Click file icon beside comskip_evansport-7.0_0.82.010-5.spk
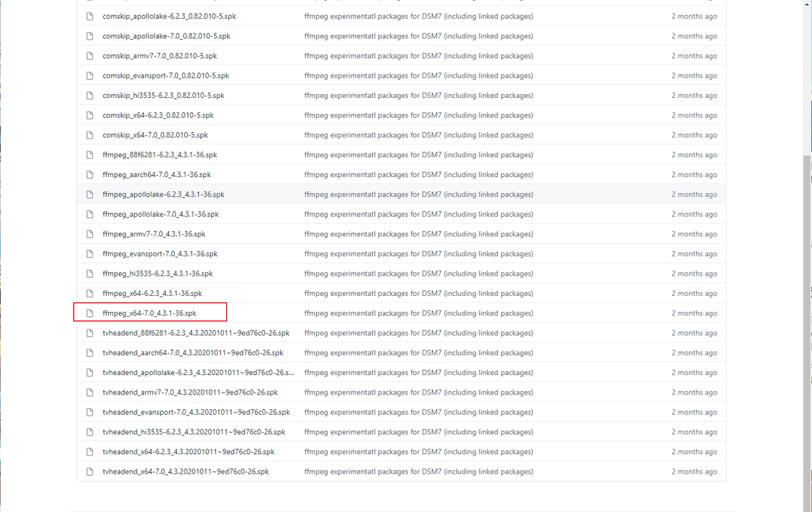 [90, 75]
